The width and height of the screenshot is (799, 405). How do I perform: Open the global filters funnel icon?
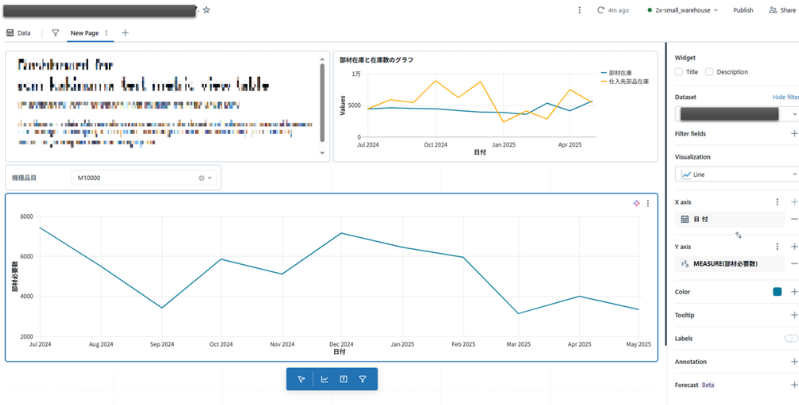pos(56,33)
